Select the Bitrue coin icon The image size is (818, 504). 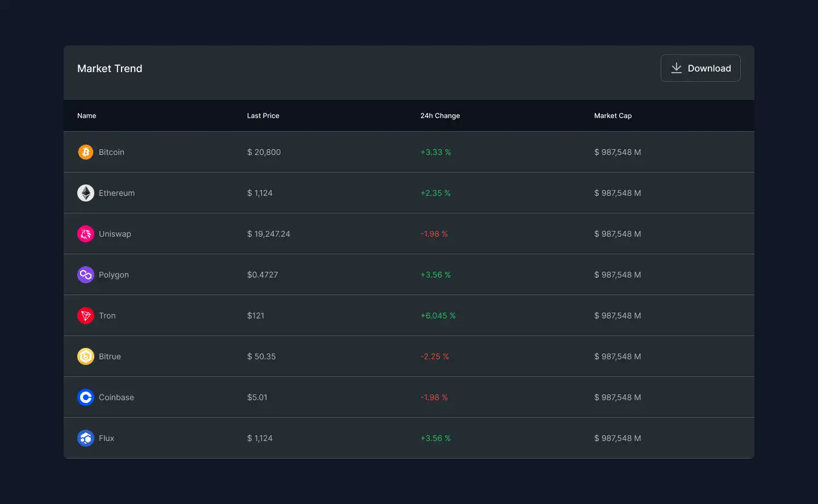tap(86, 356)
